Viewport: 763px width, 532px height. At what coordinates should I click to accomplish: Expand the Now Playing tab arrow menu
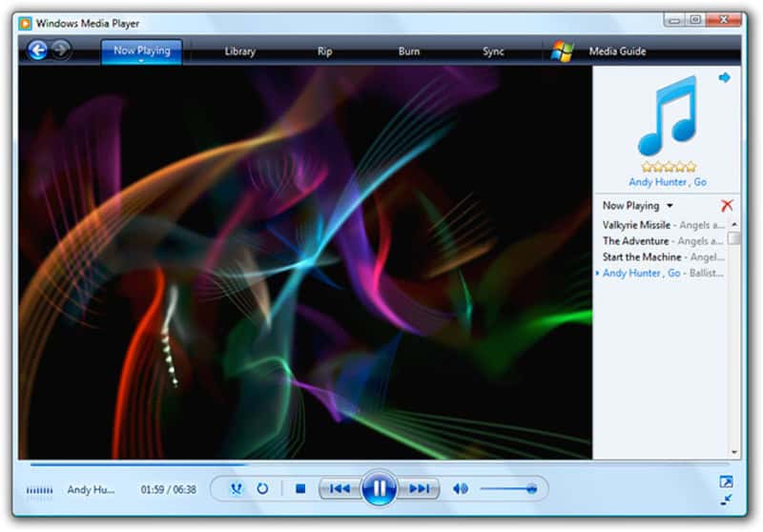click(x=141, y=61)
